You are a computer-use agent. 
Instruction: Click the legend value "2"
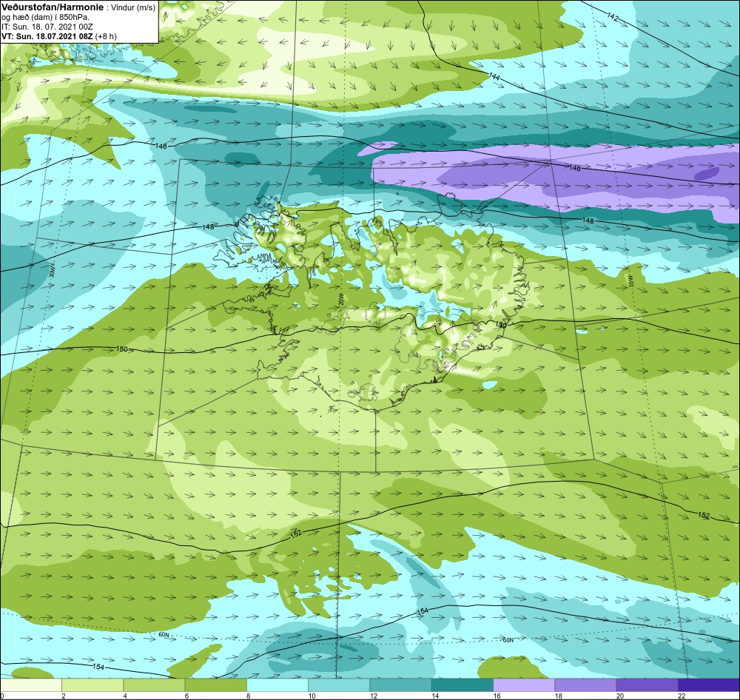[63, 696]
